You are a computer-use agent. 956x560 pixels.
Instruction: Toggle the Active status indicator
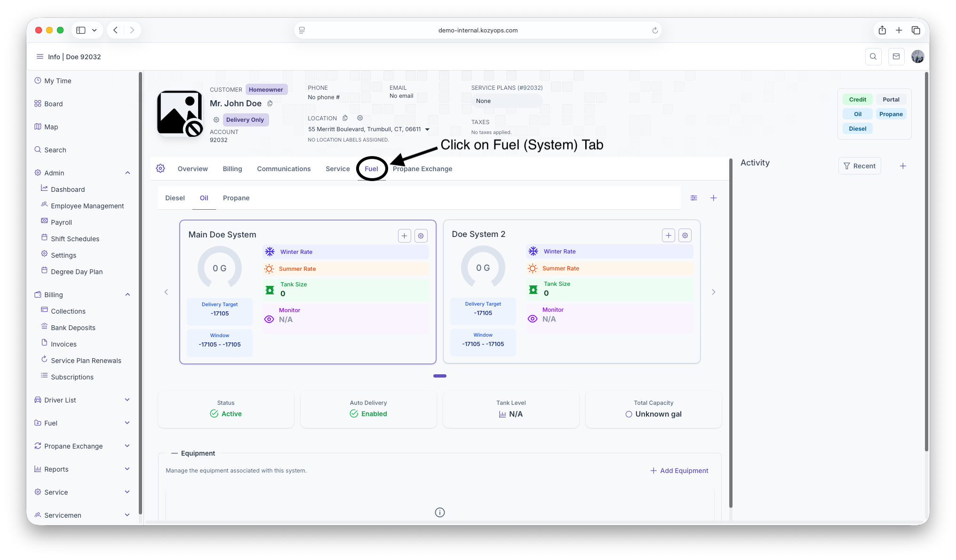point(226,414)
